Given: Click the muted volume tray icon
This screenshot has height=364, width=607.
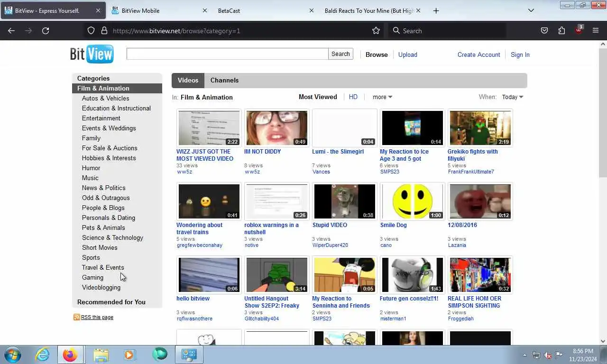Looking at the screenshot, I should pyautogui.click(x=548, y=355).
